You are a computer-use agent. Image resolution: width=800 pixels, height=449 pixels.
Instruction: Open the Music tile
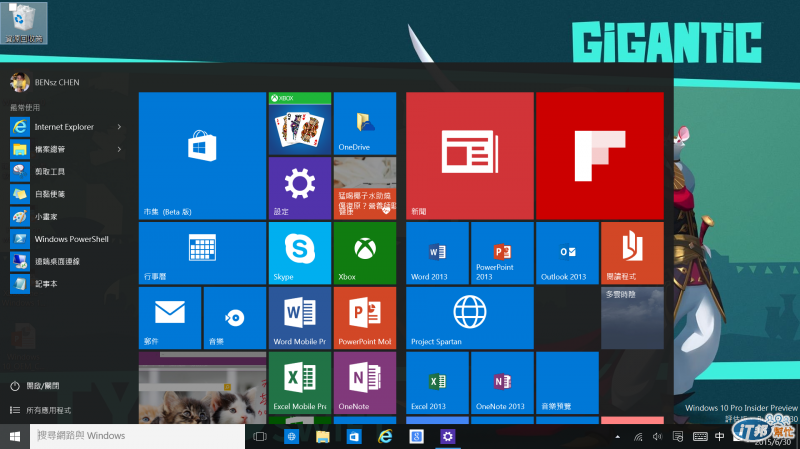coord(235,318)
